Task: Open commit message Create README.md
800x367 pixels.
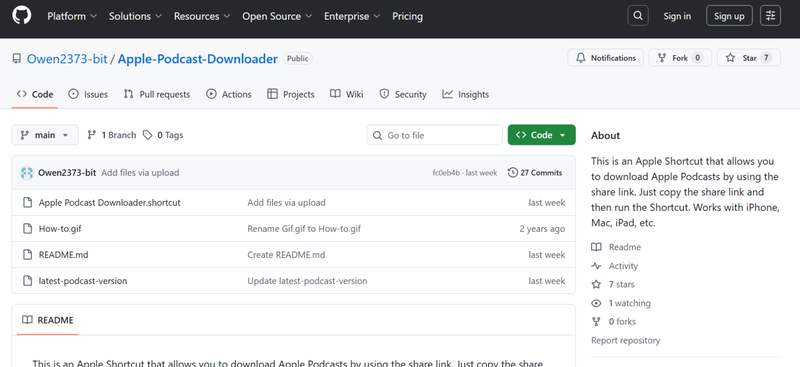Action: [286, 255]
